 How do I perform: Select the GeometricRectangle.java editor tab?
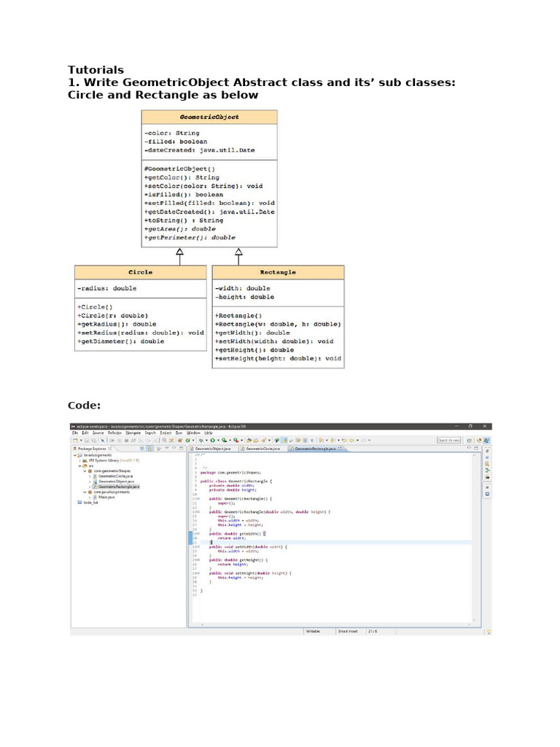(315, 449)
